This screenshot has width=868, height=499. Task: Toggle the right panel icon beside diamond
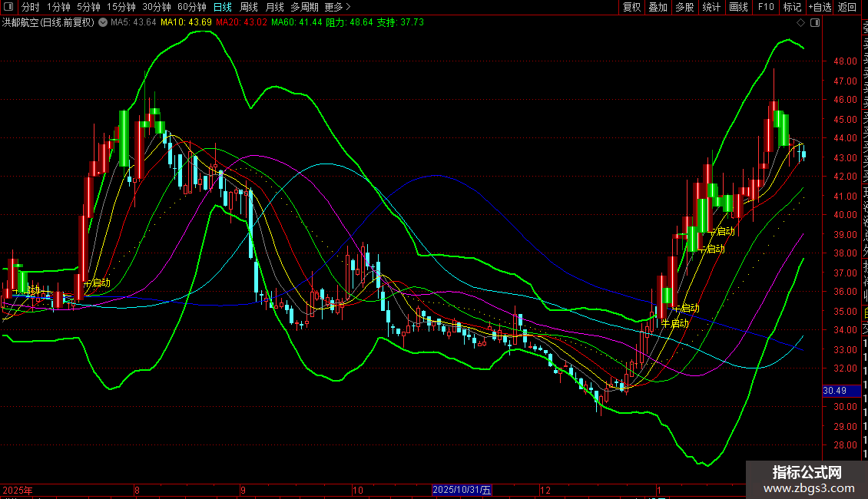(814, 23)
